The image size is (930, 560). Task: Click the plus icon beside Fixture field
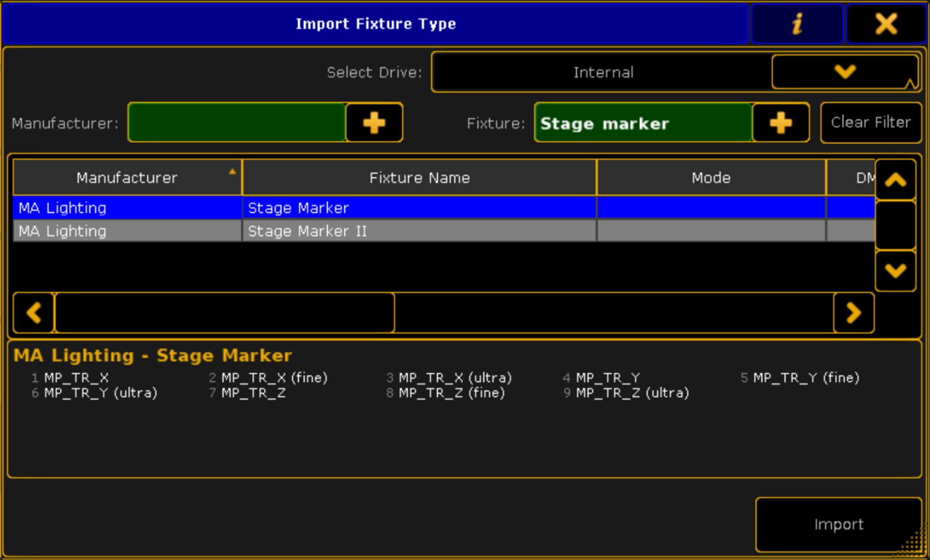[x=781, y=123]
